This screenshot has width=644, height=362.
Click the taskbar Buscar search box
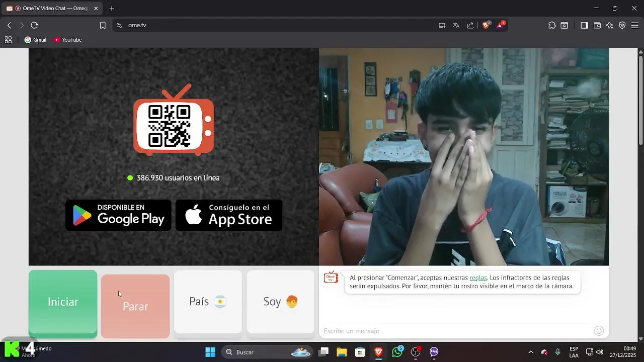[x=267, y=352]
